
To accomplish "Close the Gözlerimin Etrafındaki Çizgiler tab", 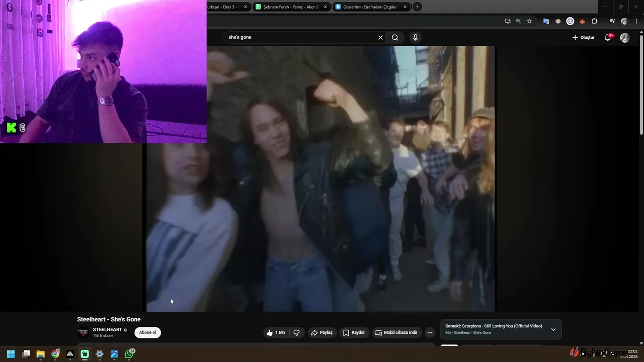I will (405, 7).
